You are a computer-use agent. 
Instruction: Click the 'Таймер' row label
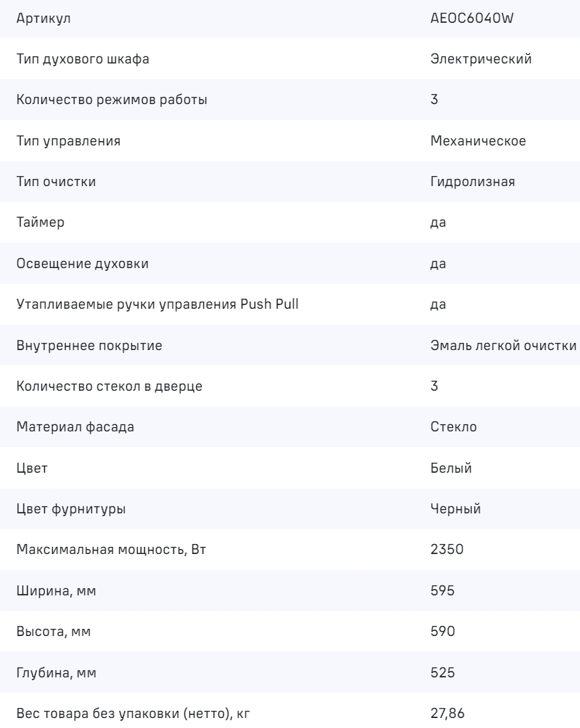click(x=40, y=222)
